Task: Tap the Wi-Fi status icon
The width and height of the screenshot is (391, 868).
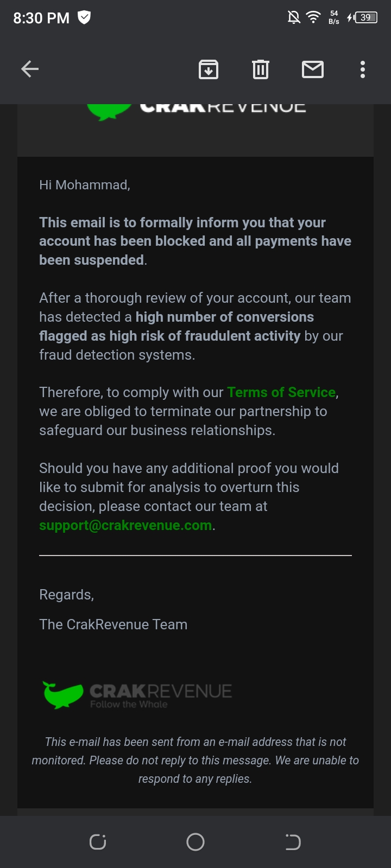Action: click(x=313, y=17)
